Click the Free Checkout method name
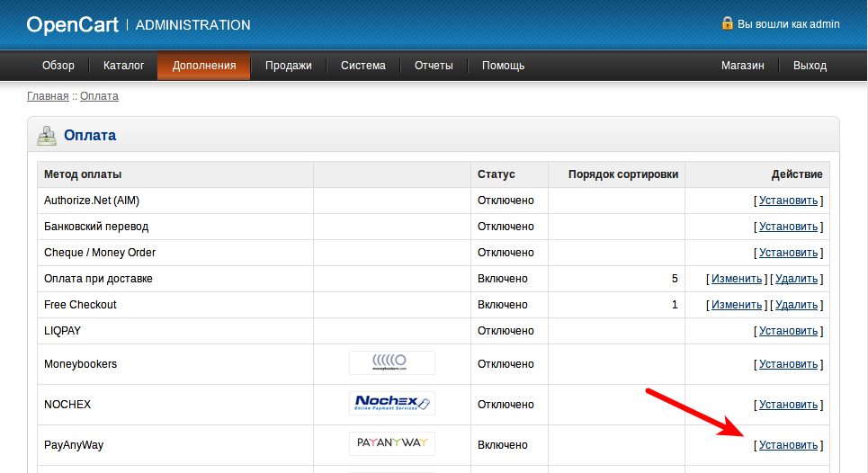This screenshot has width=868, height=473. click(80, 304)
